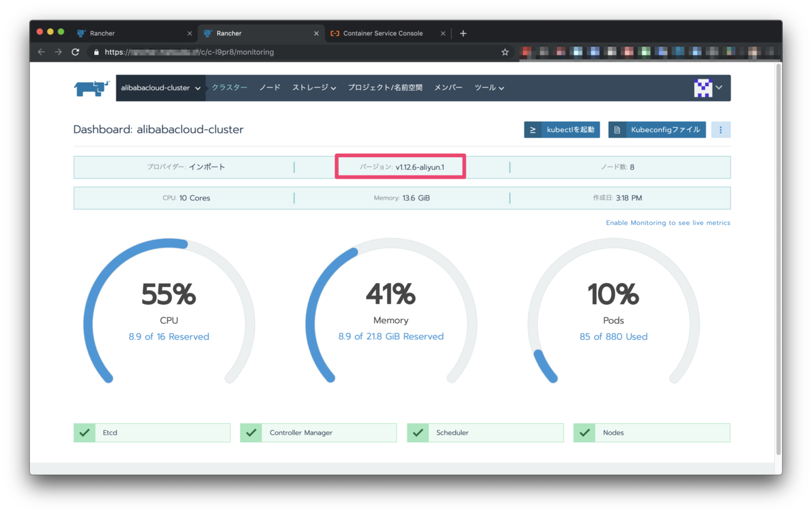The height and width of the screenshot is (514, 812).
Task: Click the Scheduler status check icon
Action: pos(418,433)
